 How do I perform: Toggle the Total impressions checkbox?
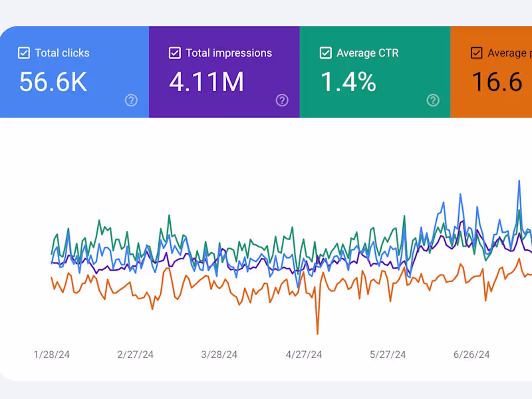pyautogui.click(x=175, y=53)
